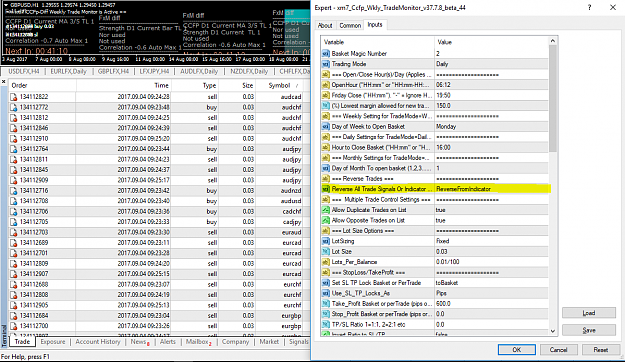Edit Use_SL_TP_Locks_As value Pips
The height and width of the screenshot is (362, 625).
[x=491, y=293]
